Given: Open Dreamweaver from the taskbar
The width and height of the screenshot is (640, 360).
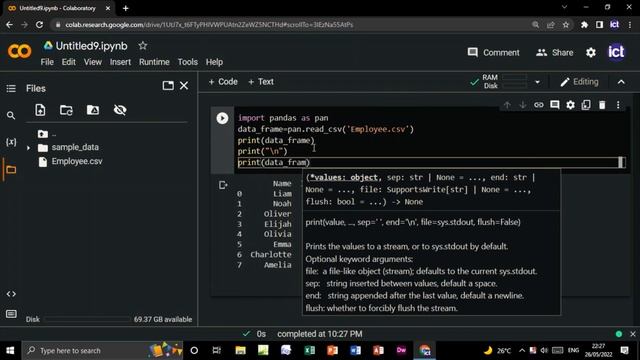Looking at the screenshot, I should tap(401, 351).
